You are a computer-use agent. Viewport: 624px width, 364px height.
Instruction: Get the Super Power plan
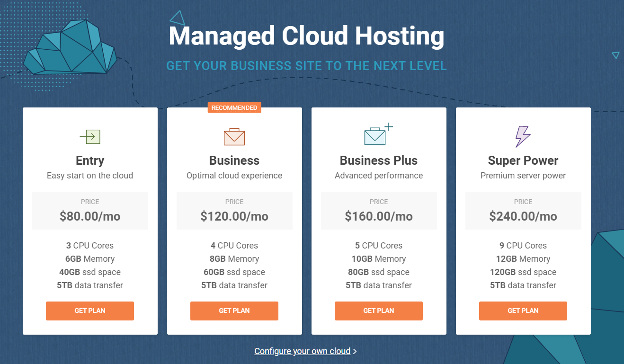coord(523,311)
